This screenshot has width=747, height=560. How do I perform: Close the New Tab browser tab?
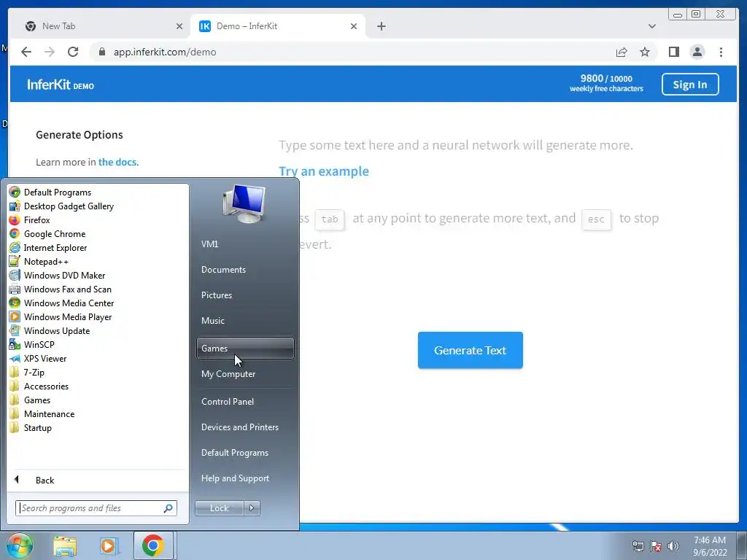(179, 26)
